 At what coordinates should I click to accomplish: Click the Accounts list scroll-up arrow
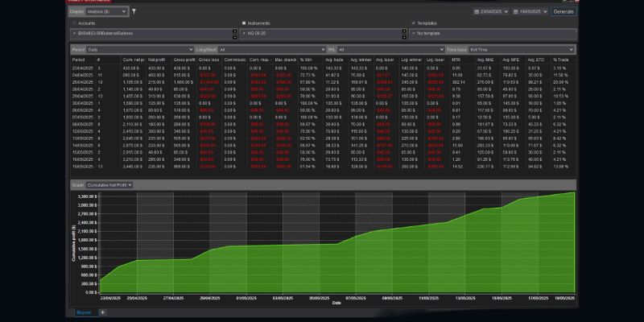[x=235, y=31]
